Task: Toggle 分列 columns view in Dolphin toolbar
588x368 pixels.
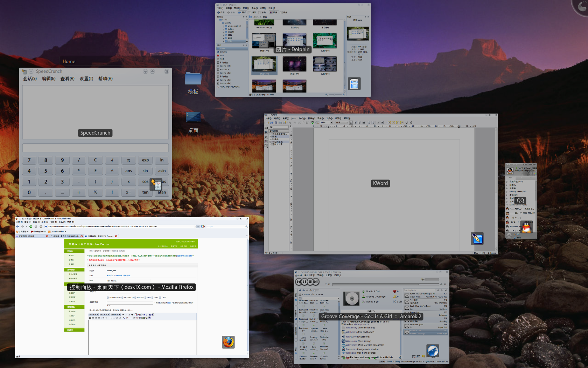Action: pos(263,12)
